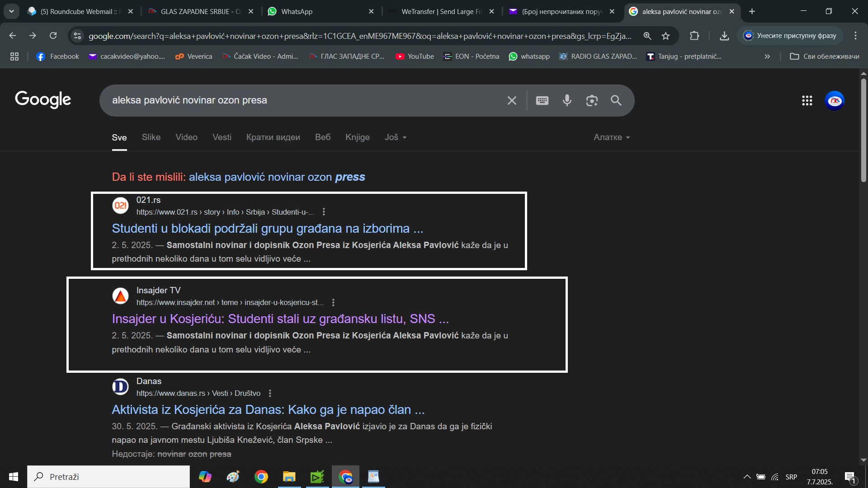This screenshot has width=868, height=488.
Task: Open Facebook bookmark
Action: [58, 56]
